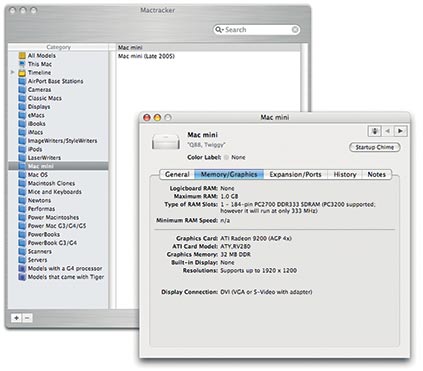Open the History tab
423x371 pixels.
pyautogui.click(x=345, y=175)
